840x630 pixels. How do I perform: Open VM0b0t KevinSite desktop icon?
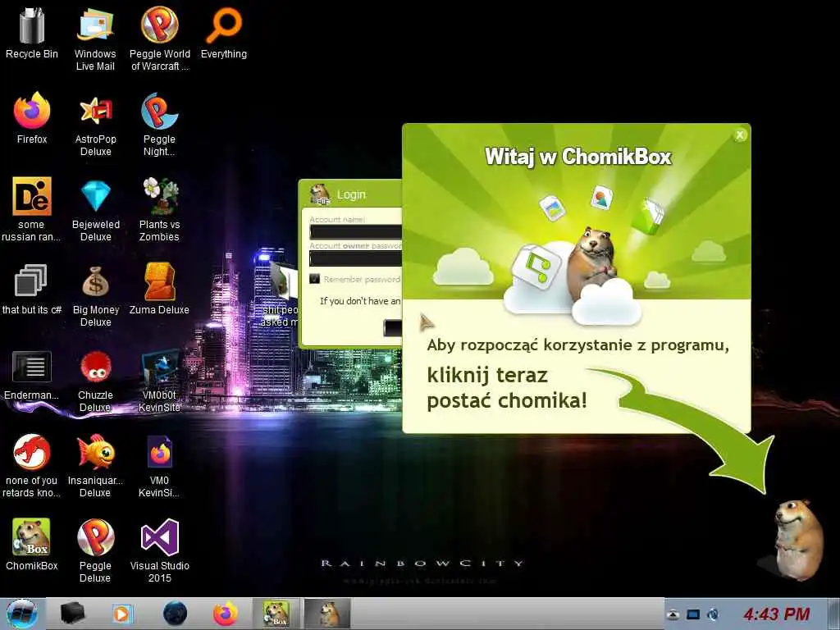(x=160, y=367)
